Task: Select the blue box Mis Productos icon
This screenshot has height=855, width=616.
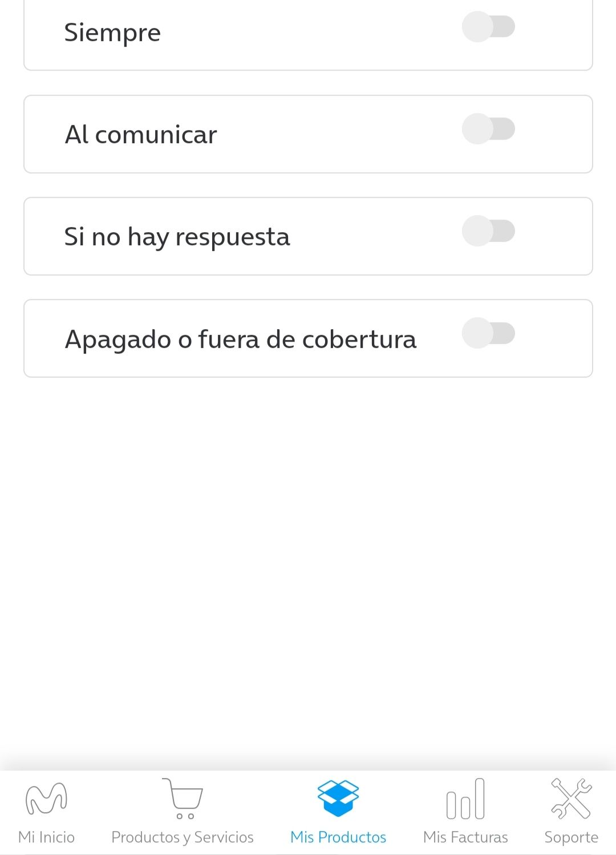Action: coord(338,798)
